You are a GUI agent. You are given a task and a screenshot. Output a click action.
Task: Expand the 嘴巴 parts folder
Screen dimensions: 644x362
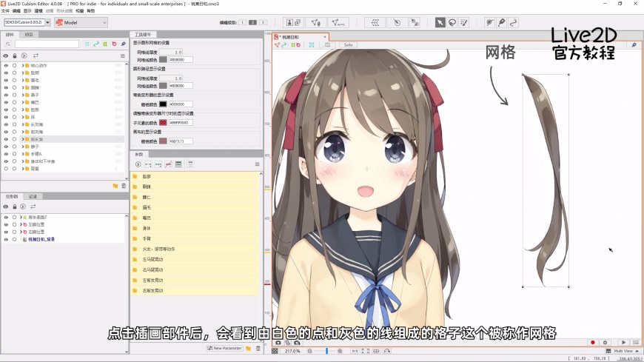[23, 102]
